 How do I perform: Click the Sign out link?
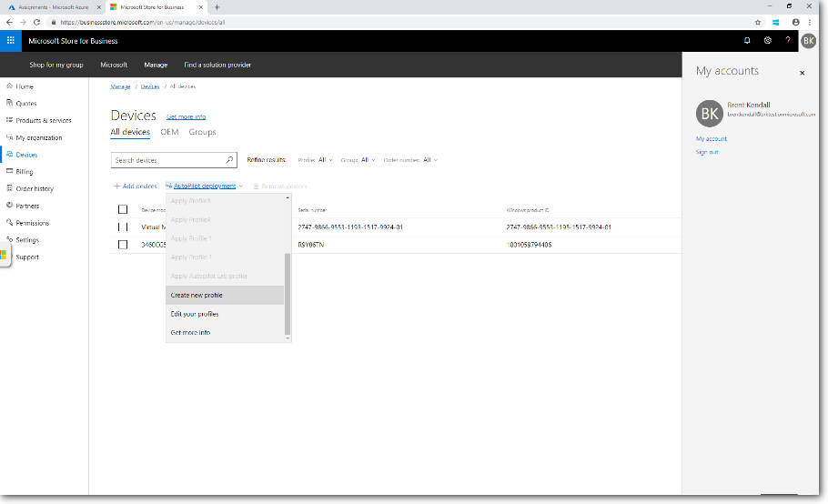coord(707,152)
